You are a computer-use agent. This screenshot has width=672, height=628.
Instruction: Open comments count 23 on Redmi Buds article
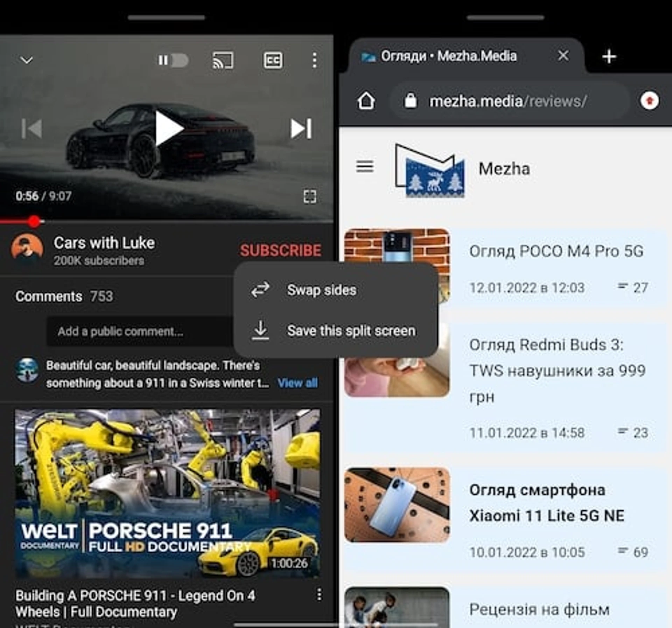click(x=633, y=433)
